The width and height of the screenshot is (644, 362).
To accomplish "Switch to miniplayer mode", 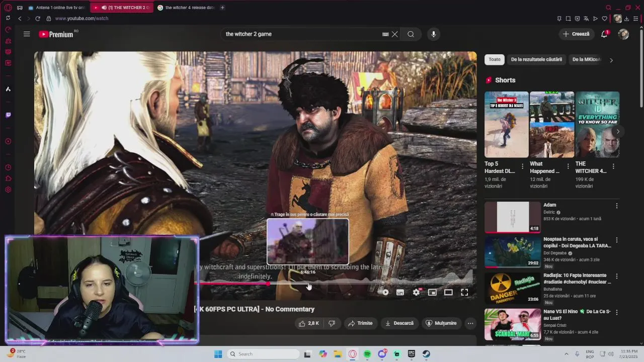I will click(x=432, y=292).
